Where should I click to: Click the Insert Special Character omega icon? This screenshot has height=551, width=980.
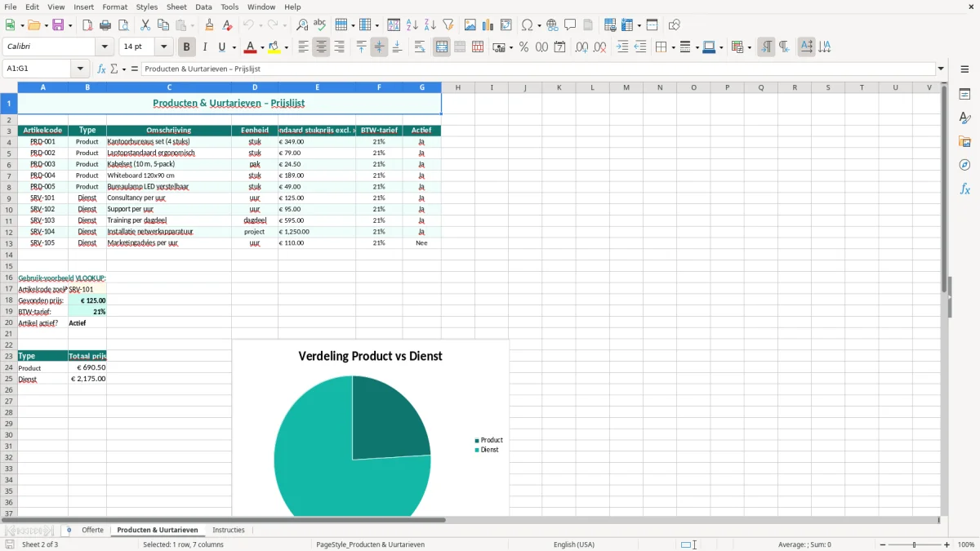(x=527, y=25)
